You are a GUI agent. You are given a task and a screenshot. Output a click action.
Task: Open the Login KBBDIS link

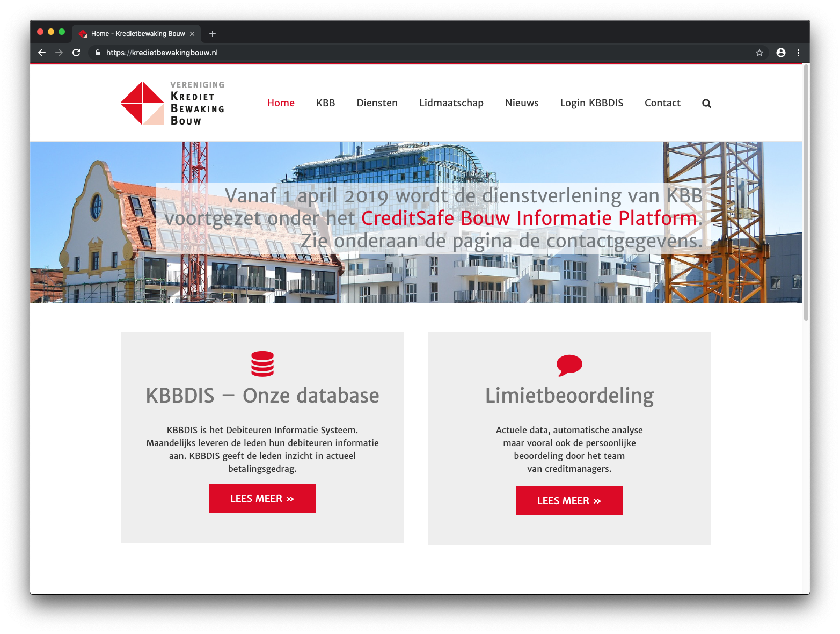pyautogui.click(x=591, y=103)
